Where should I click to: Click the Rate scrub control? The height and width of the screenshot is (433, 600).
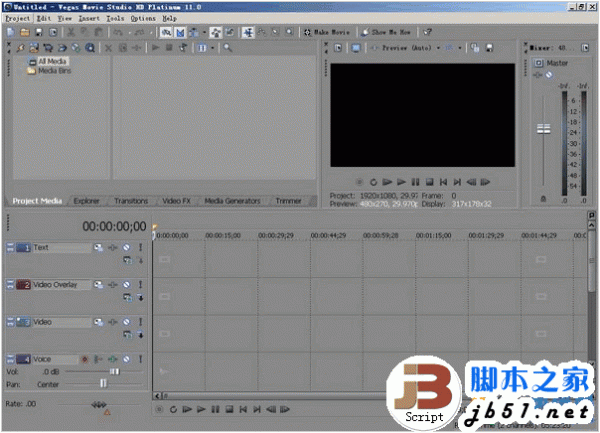tap(99, 404)
